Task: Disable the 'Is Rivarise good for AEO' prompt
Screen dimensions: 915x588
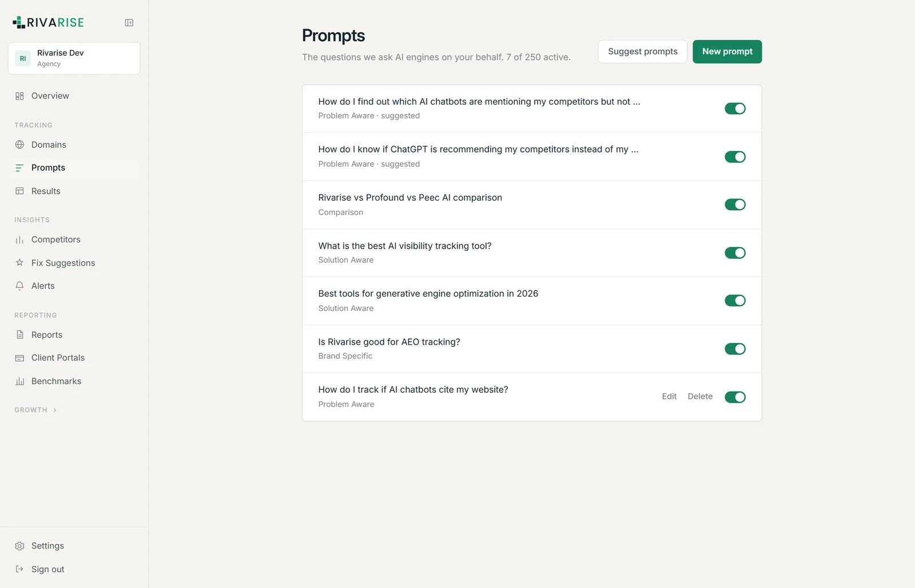Action: 735,349
